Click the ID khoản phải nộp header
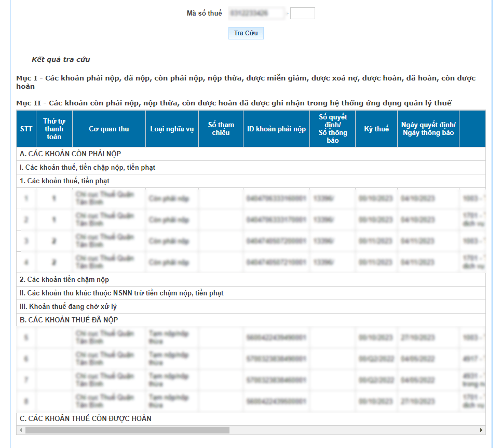 pos(276,129)
